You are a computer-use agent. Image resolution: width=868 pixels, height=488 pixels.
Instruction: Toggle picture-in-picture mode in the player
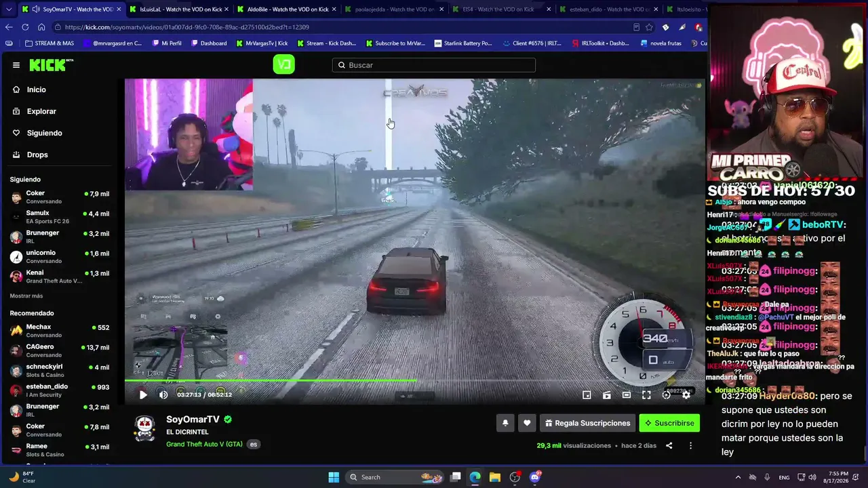587,394
